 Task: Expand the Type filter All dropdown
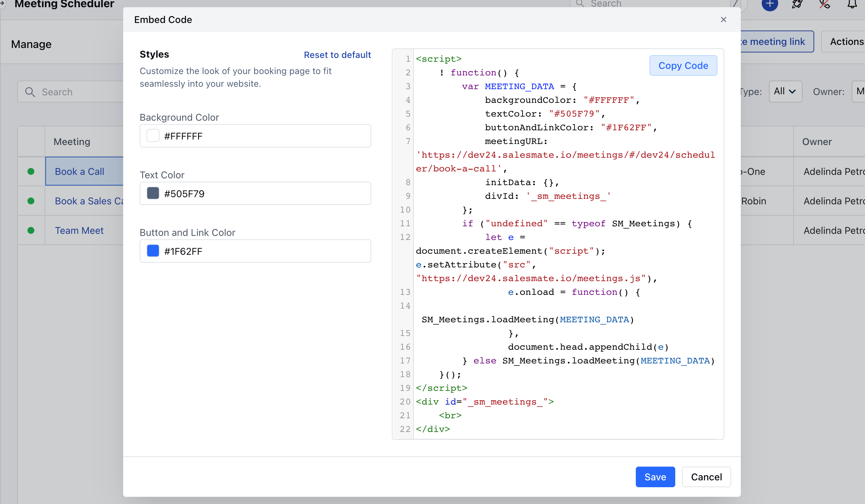point(785,92)
